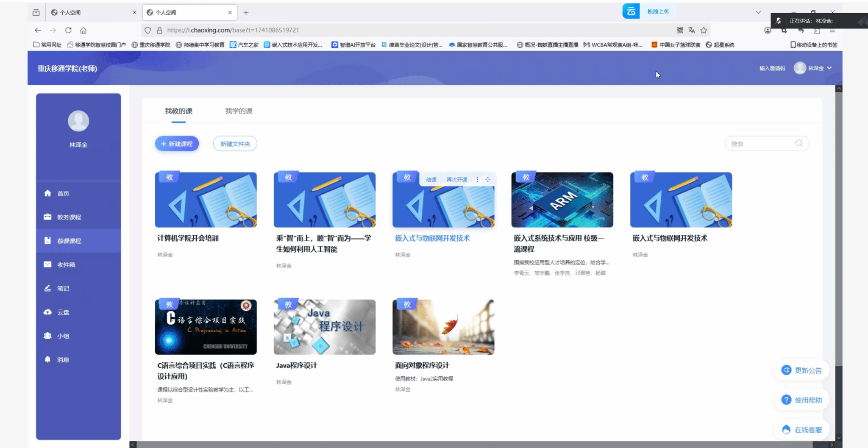
Task: Bookmark this page with the star icon
Action: [x=704, y=30]
